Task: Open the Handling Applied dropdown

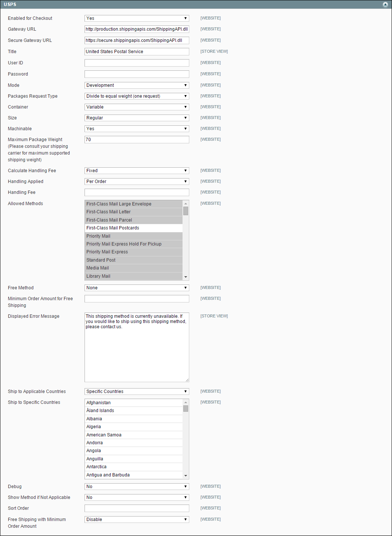Action: point(137,182)
